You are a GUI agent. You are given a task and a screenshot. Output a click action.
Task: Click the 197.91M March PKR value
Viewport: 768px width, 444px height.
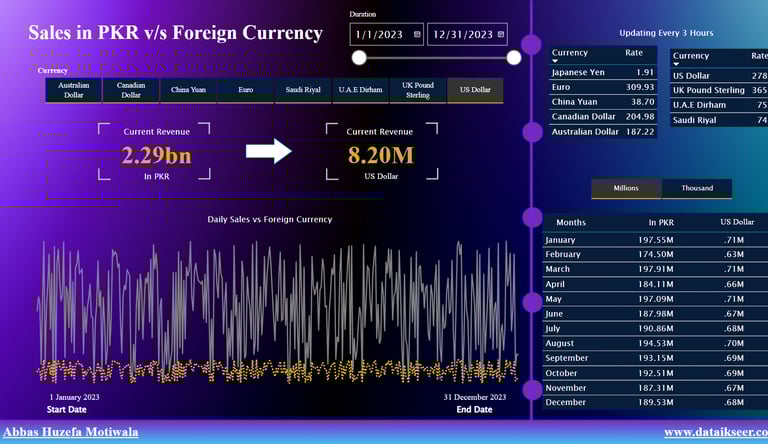pyautogui.click(x=655, y=269)
